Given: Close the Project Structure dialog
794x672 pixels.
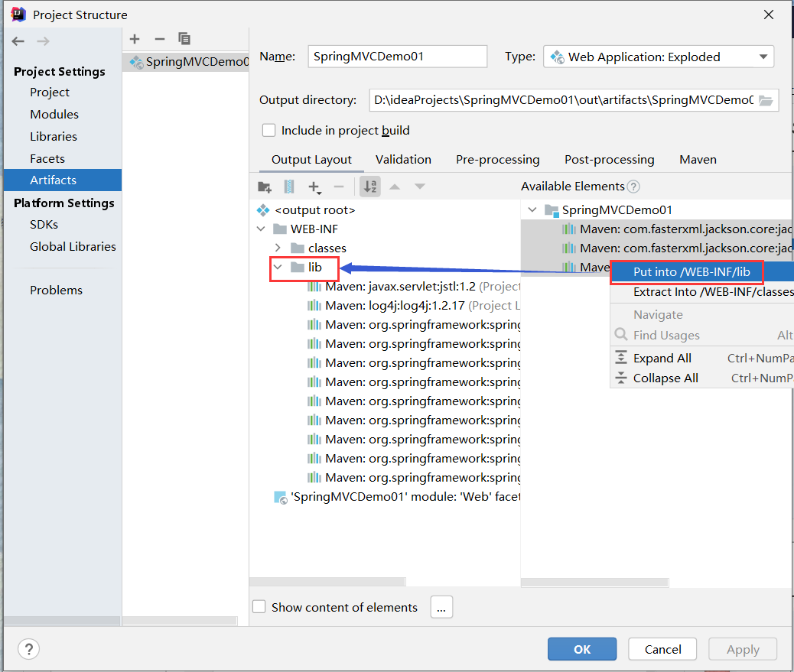Looking at the screenshot, I should click(769, 15).
